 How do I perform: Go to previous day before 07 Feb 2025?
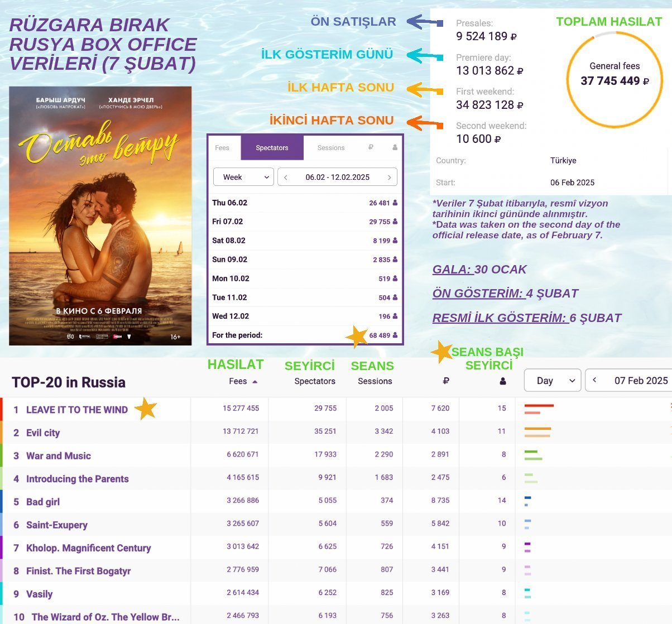pyautogui.click(x=594, y=380)
